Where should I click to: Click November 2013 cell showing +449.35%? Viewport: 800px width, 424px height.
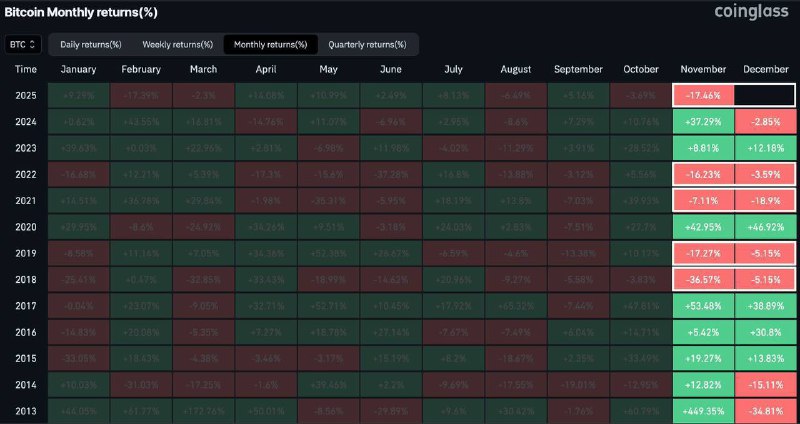(x=703, y=411)
